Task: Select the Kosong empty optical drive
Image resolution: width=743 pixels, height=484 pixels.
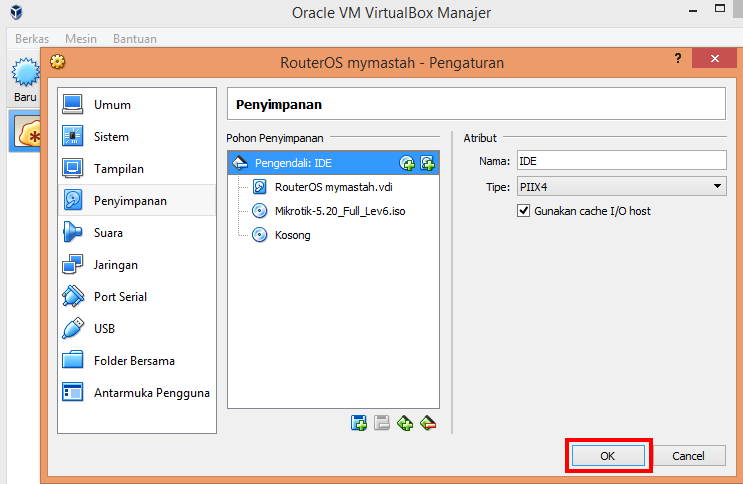Action: click(x=292, y=235)
